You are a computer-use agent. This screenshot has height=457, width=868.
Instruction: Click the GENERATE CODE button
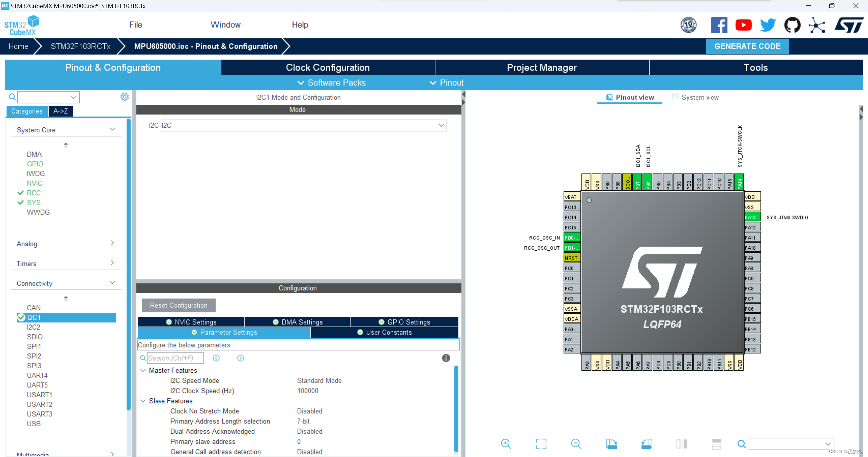click(747, 46)
